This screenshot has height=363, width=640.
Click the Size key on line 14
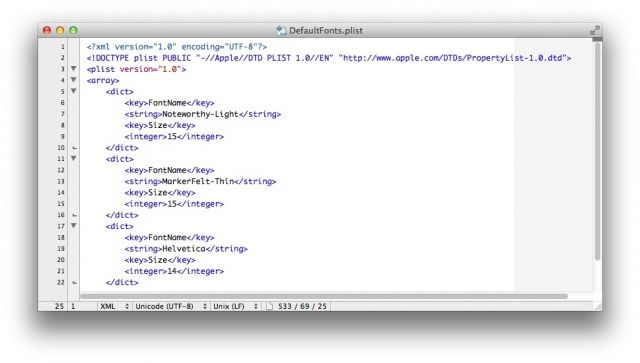click(x=160, y=193)
